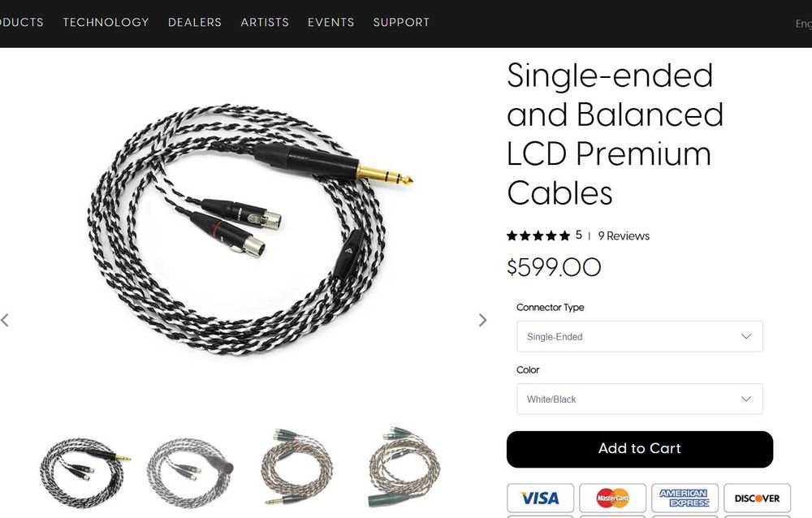Open the Connector Type dropdown

click(x=640, y=336)
